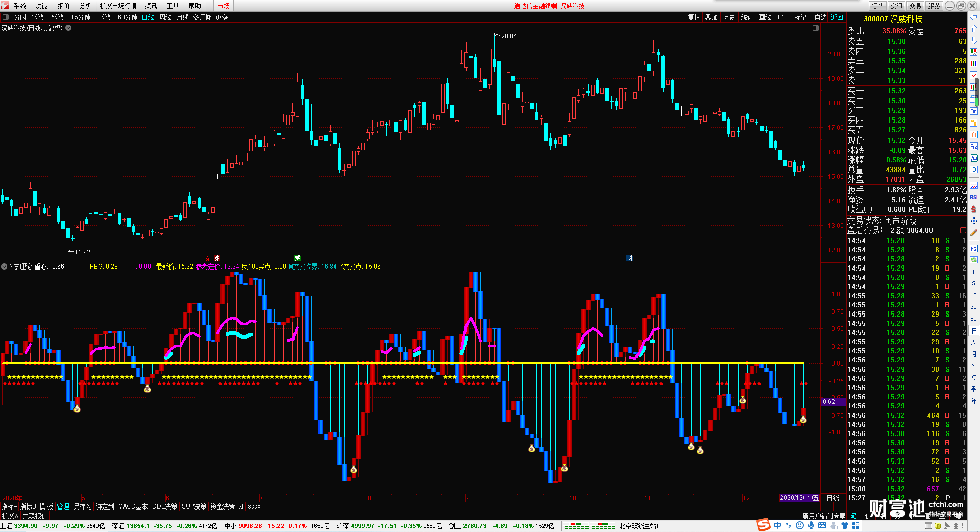980x532 pixels.
Task: Click the back arrow icon in right sidebar
Action: click(974, 17)
